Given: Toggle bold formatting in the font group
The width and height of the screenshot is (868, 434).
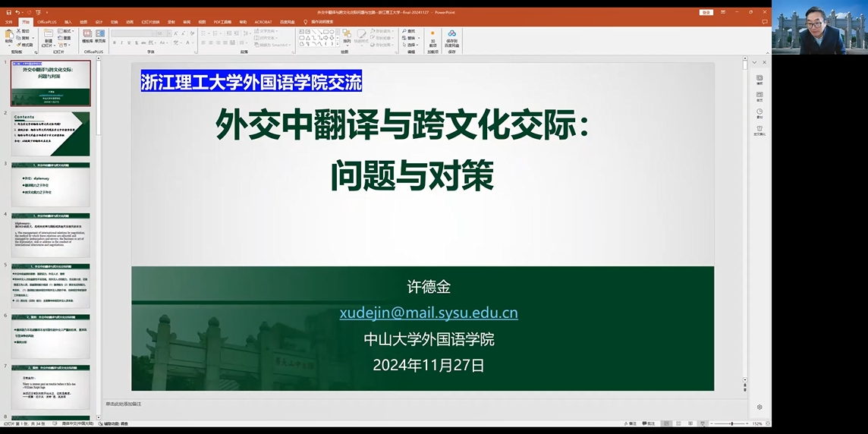Looking at the screenshot, I should (115, 43).
